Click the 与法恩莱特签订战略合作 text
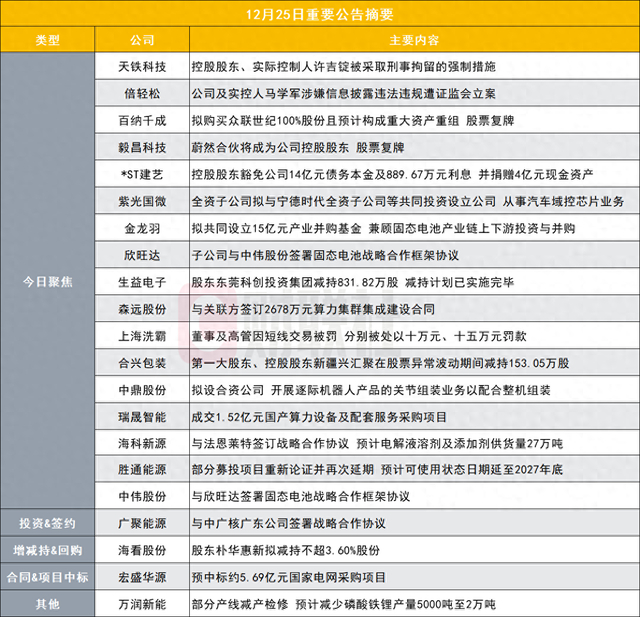640x617 pixels. coord(377,443)
